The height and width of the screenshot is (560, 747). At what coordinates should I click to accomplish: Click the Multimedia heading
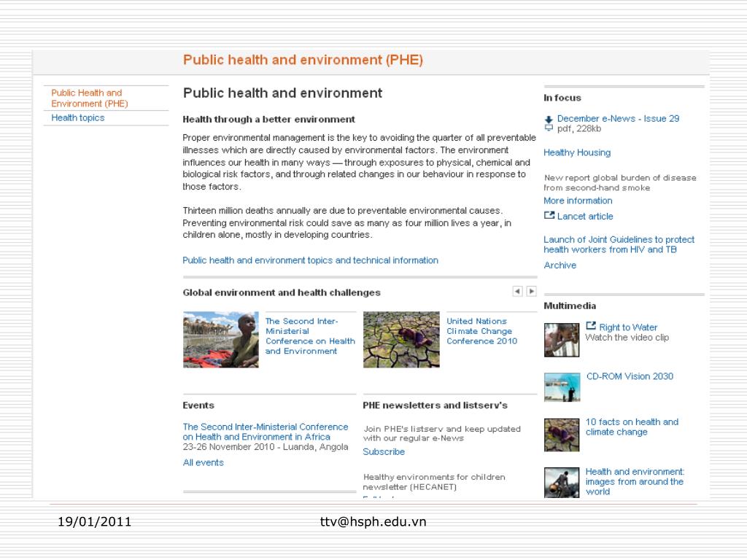570,306
